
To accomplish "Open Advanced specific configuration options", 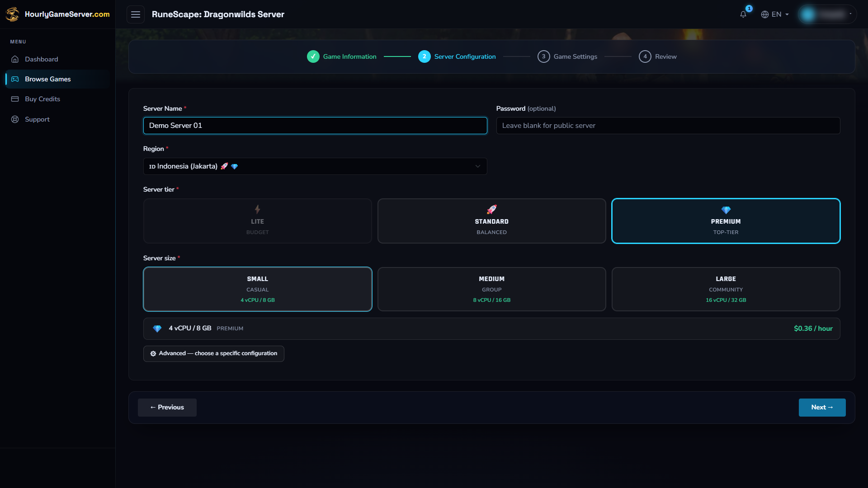I will (214, 354).
